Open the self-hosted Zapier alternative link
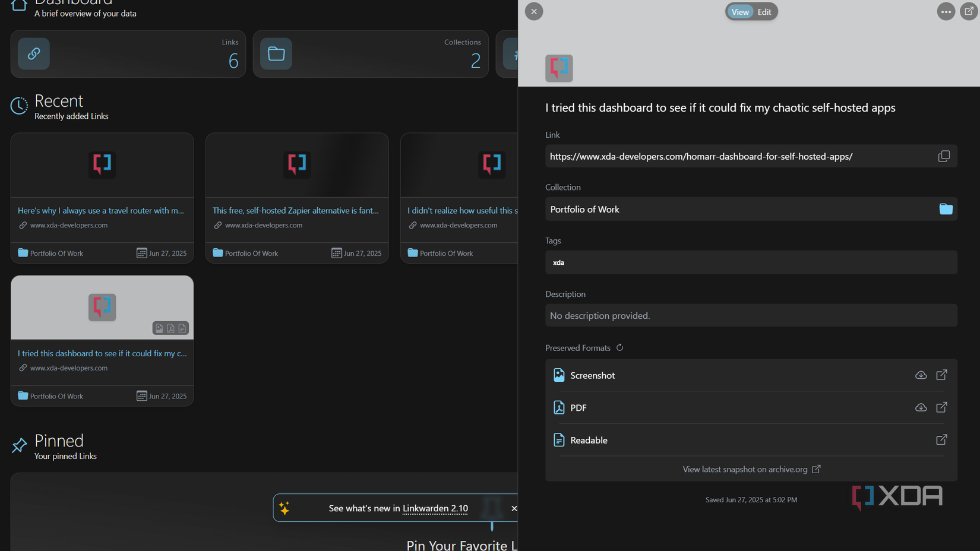 pyautogui.click(x=296, y=211)
